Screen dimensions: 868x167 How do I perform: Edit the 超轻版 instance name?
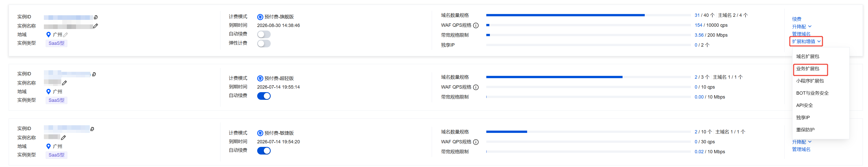(x=64, y=83)
